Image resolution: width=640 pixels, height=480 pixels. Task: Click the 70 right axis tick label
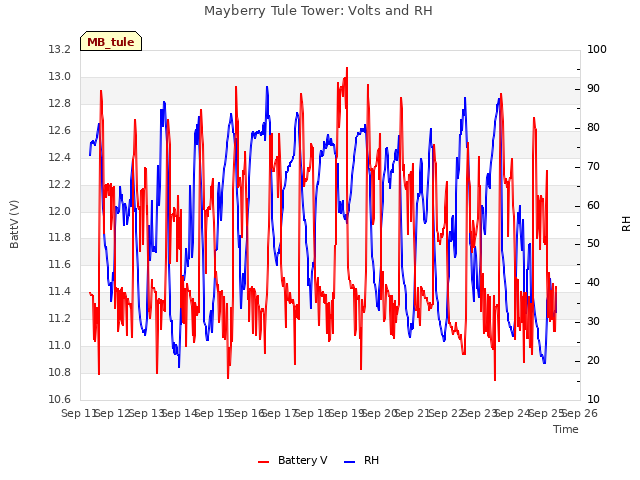pyautogui.click(x=593, y=167)
